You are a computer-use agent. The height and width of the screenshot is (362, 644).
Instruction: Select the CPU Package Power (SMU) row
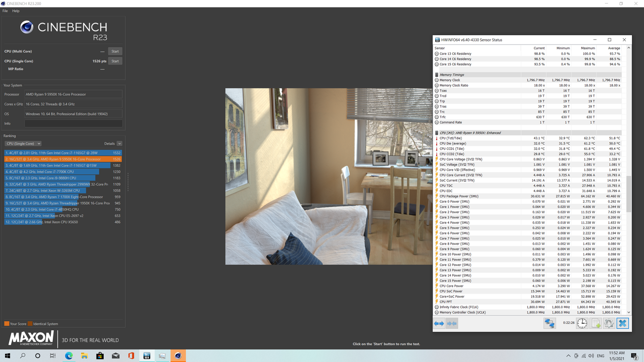tap(528, 196)
